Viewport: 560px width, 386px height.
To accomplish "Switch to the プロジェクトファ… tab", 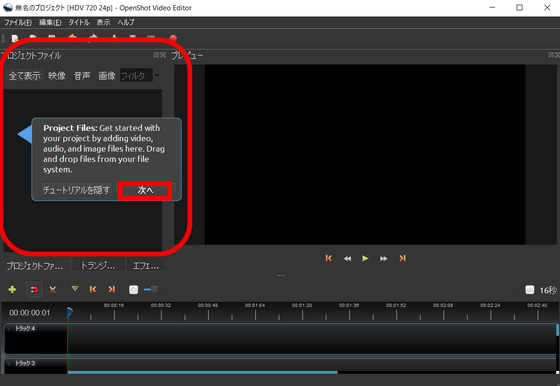I will [x=35, y=266].
